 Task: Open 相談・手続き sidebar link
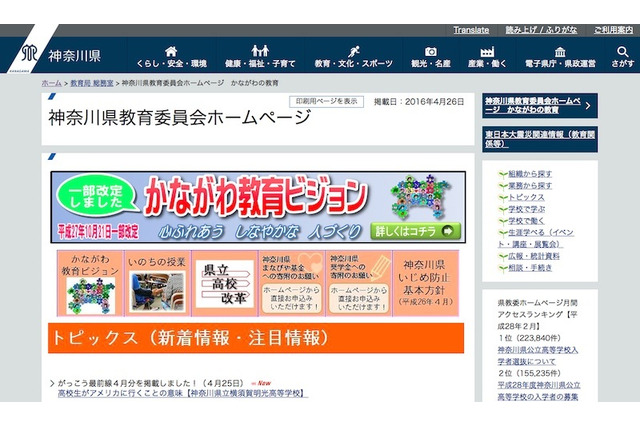[530, 268]
